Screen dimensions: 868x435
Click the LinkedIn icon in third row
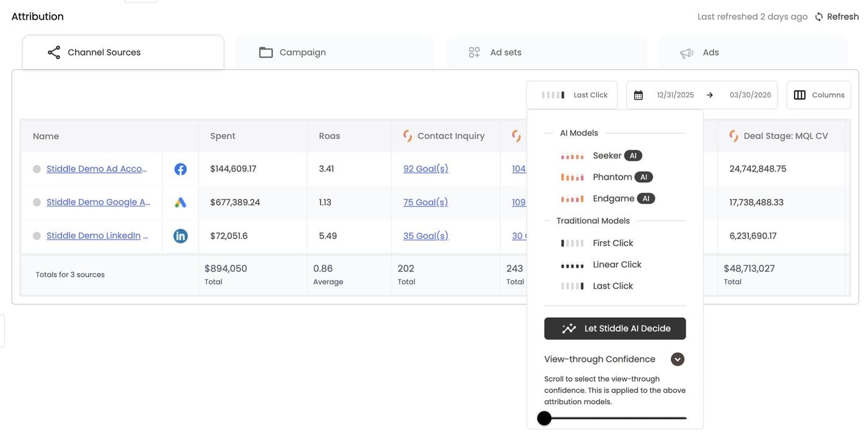point(180,236)
